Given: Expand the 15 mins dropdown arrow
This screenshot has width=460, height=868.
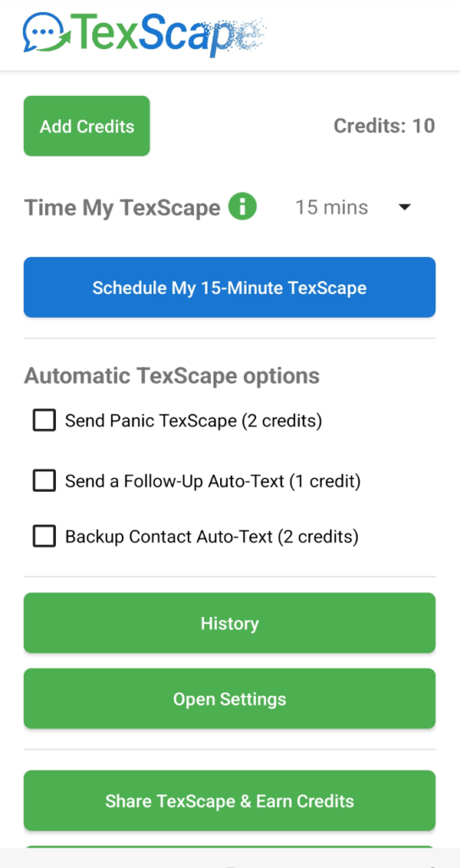Looking at the screenshot, I should (405, 208).
